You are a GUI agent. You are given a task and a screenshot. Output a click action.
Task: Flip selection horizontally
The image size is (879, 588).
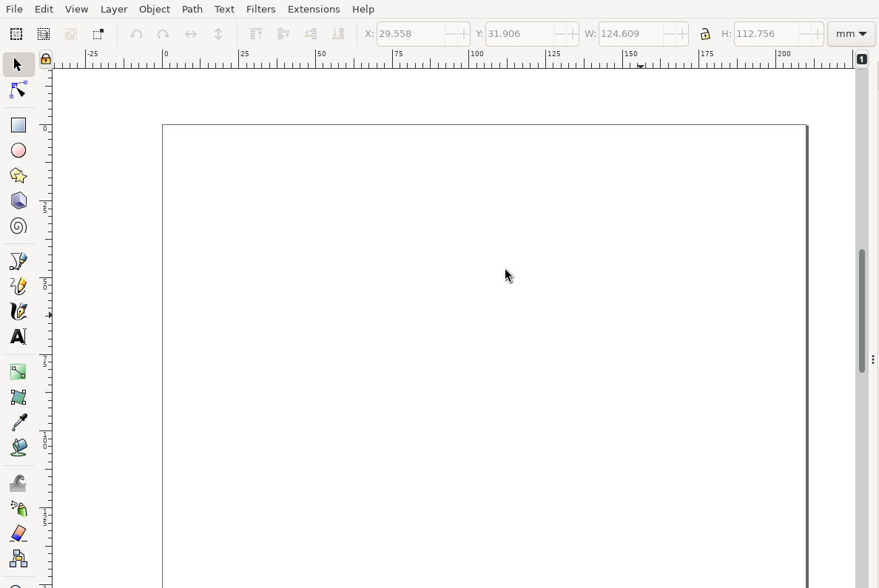(x=191, y=33)
